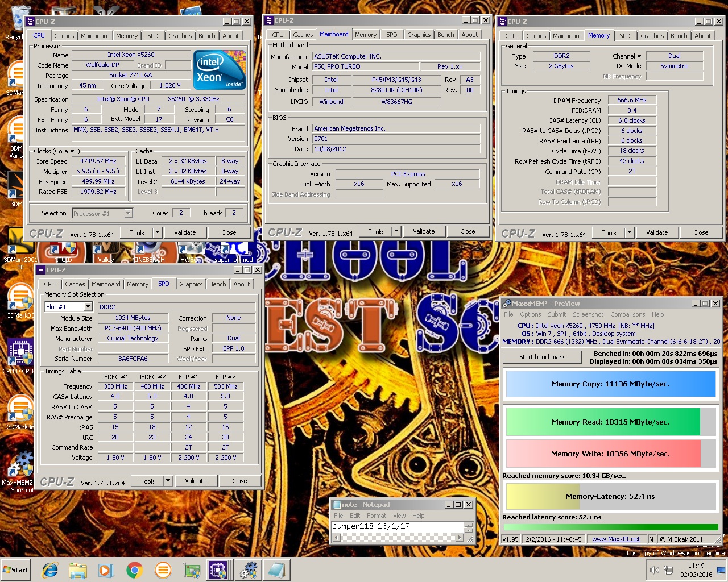Click the network tray icon
The image size is (728, 582).
pos(668,570)
